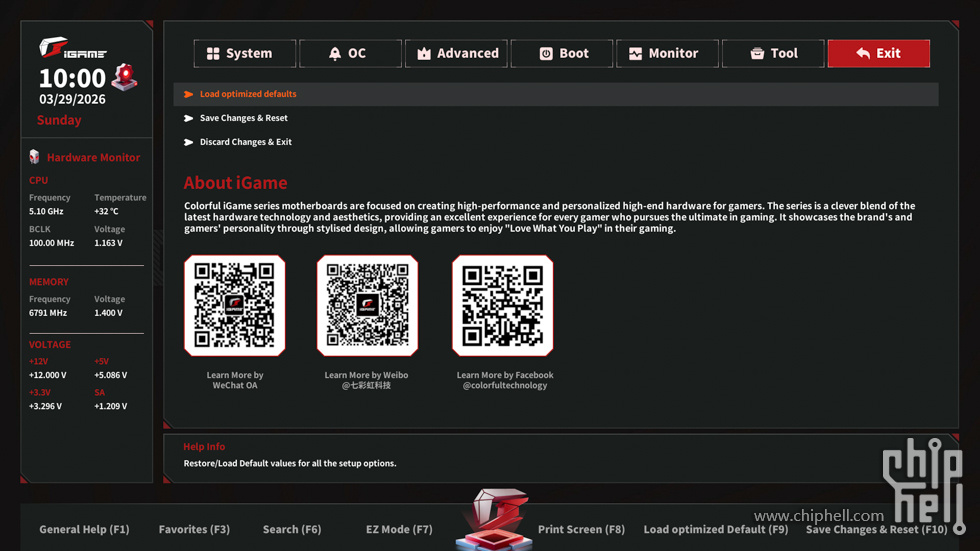The image size is (980, 551).
Task: Click the Weibo QR code
Action: coord(368,305)
